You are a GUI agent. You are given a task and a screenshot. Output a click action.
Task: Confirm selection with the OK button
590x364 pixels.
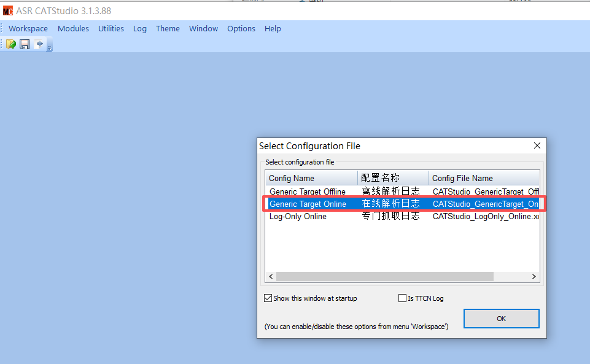point(501,319)
